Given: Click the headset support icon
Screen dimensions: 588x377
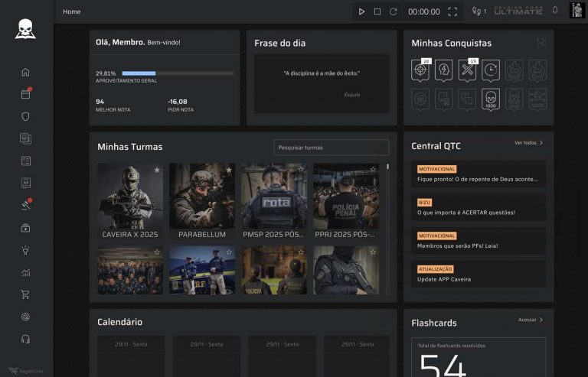Looking at the screenshot, I should tap(25, 339).
